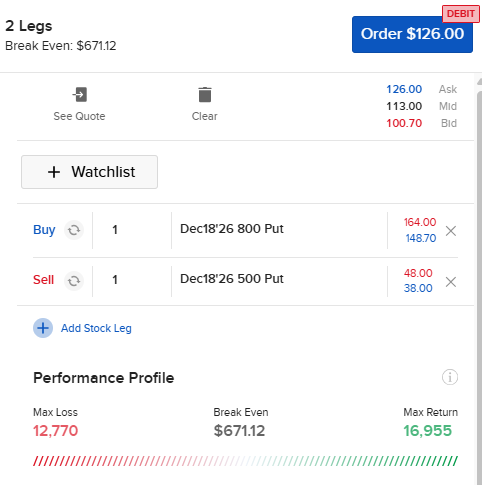
Task: Open the Performance Profile info icon
Action: point(450,377)
